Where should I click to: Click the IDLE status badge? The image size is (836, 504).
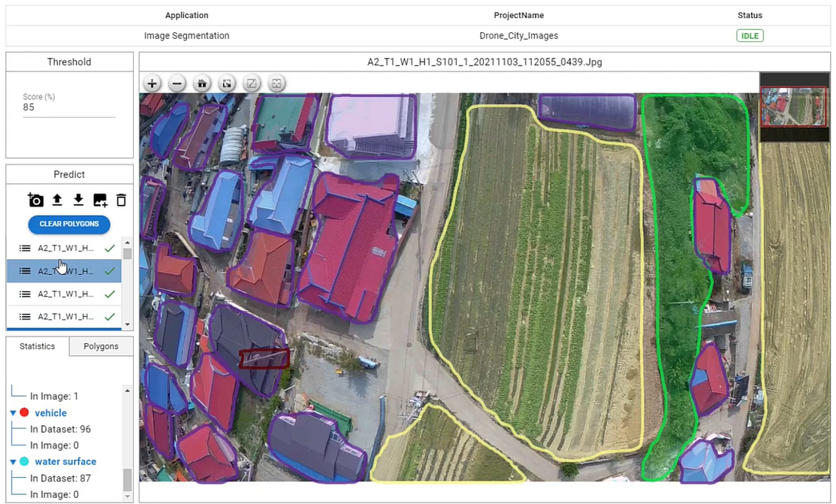point(750,35)
